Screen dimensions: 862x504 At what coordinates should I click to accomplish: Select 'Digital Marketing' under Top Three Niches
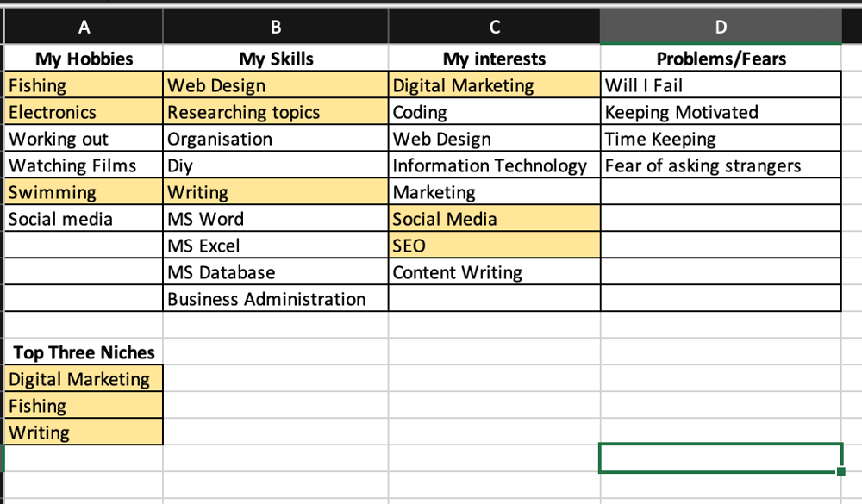[x=84, y=379]
